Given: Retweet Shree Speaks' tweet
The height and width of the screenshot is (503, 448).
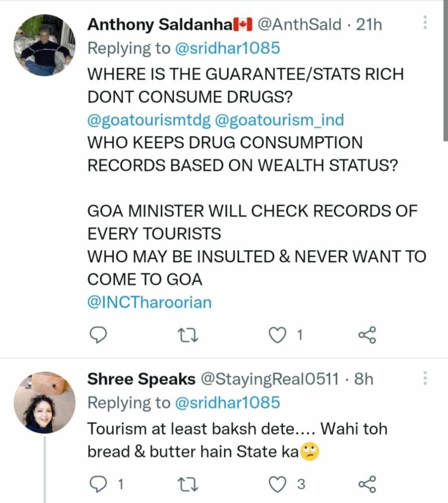Looking at the screenshot, I should [x=190, y=483].
